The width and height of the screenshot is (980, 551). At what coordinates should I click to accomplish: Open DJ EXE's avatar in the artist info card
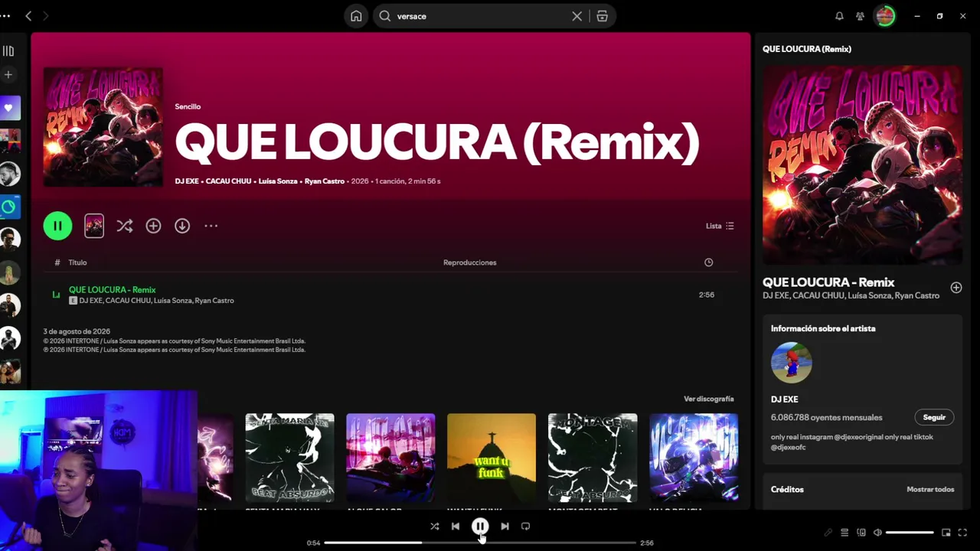pyautogui.click(x=792, y=363)
